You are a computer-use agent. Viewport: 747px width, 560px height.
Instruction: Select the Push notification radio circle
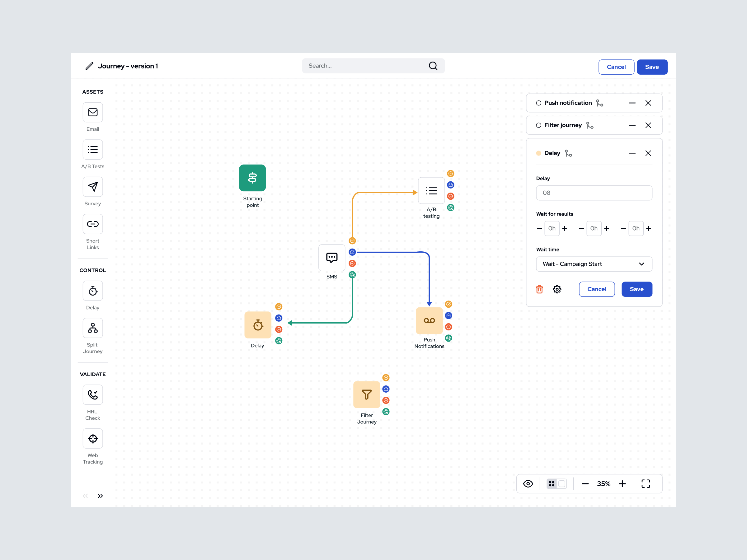[539, 103]
